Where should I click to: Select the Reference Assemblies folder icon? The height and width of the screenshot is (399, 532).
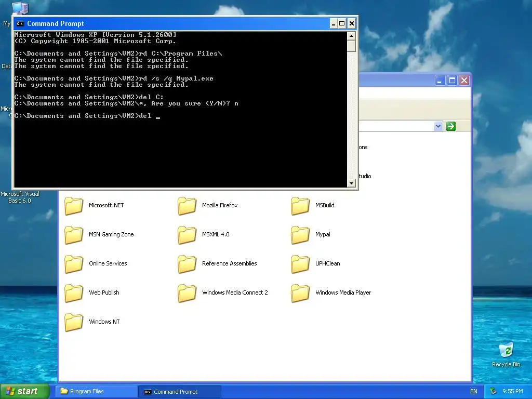coord(187,264)
